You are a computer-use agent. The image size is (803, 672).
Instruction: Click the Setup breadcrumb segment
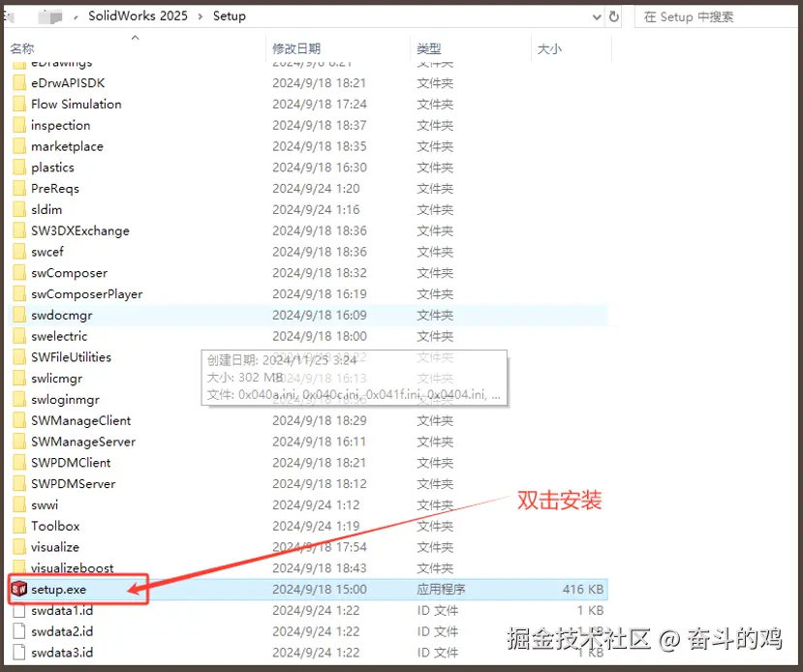230,15
